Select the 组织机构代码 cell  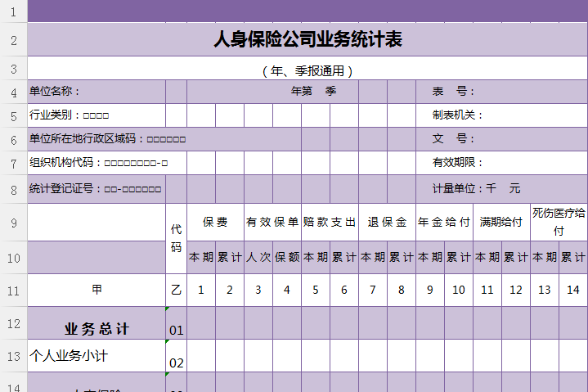(96, 163)
